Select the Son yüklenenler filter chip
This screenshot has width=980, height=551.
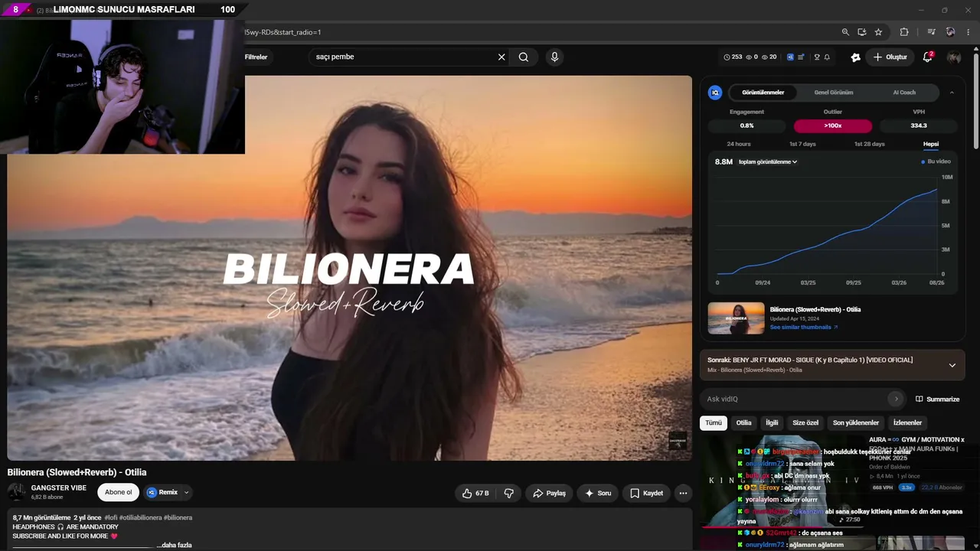856,422
